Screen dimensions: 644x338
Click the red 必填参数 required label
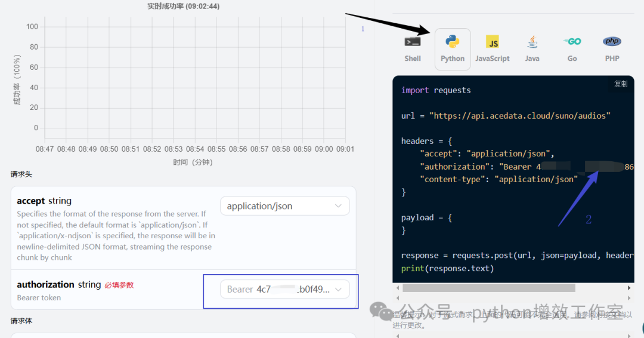click(119, 285)
